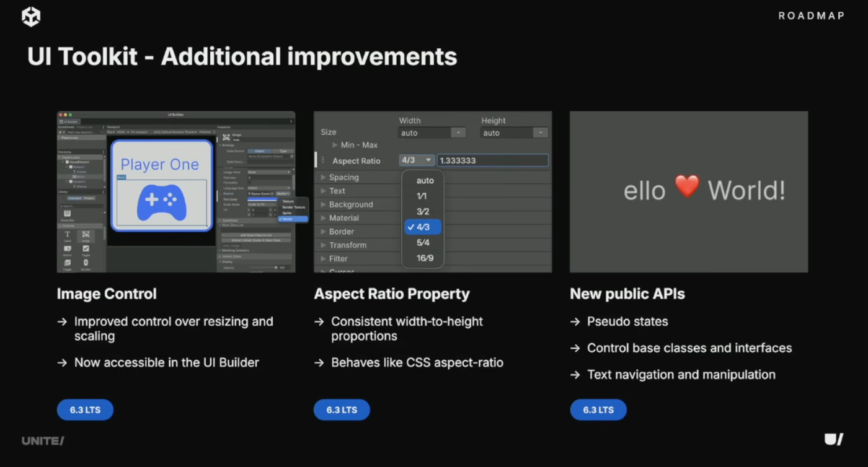The height and width of the screenshot is (467, 868).
Task: Switch to the Project tab in Library
Action: tap(89, 198)
